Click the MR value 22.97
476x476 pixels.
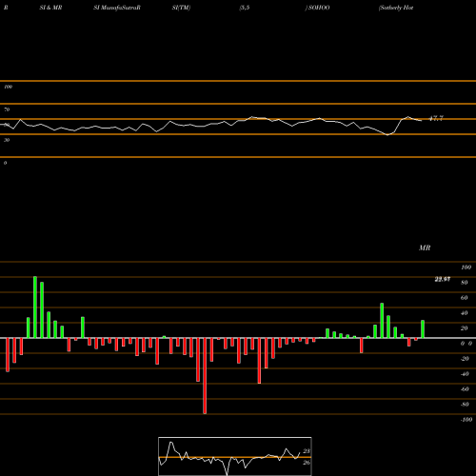[x=443, y=279]
